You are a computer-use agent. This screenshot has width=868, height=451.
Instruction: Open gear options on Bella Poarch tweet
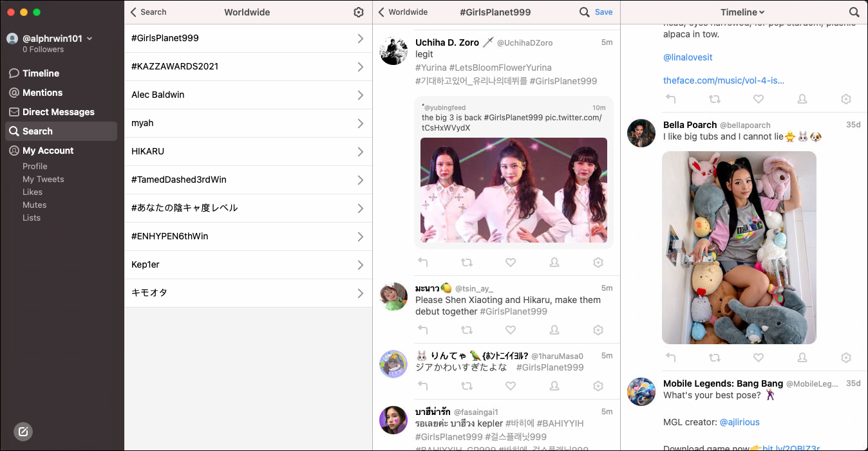tap(846, 358)
